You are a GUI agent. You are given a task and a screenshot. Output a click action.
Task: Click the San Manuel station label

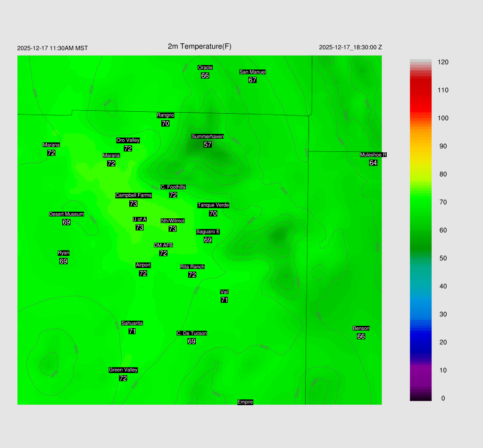252,72
